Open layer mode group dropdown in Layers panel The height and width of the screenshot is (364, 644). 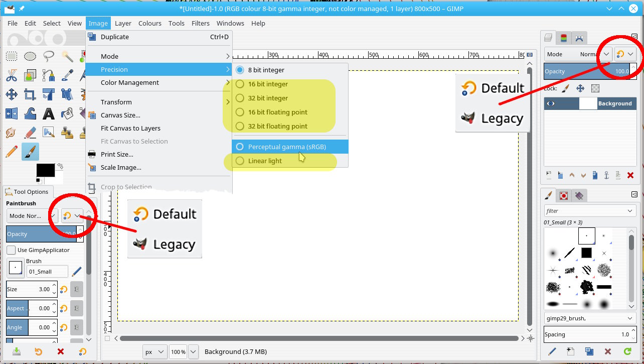pos(625,54)
